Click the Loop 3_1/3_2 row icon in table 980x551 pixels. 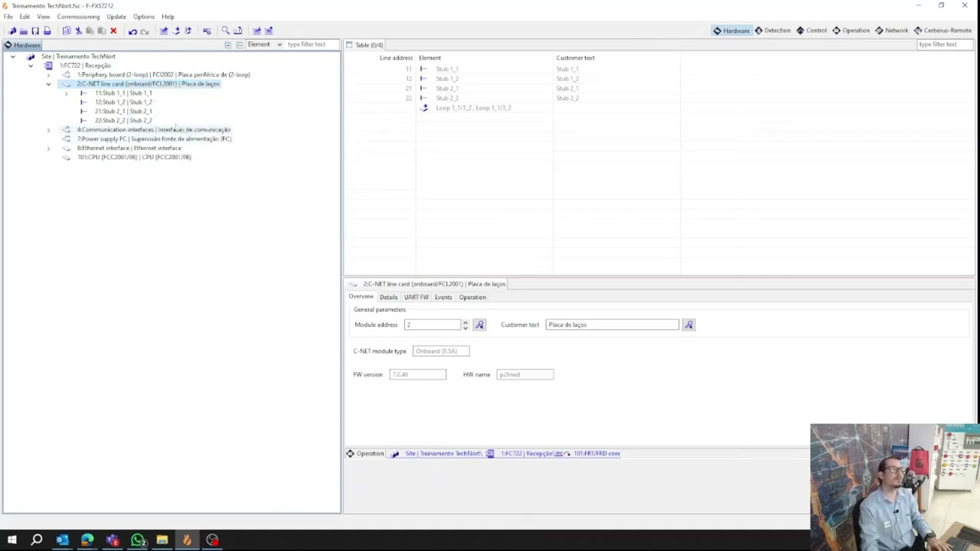coord(424,108)
